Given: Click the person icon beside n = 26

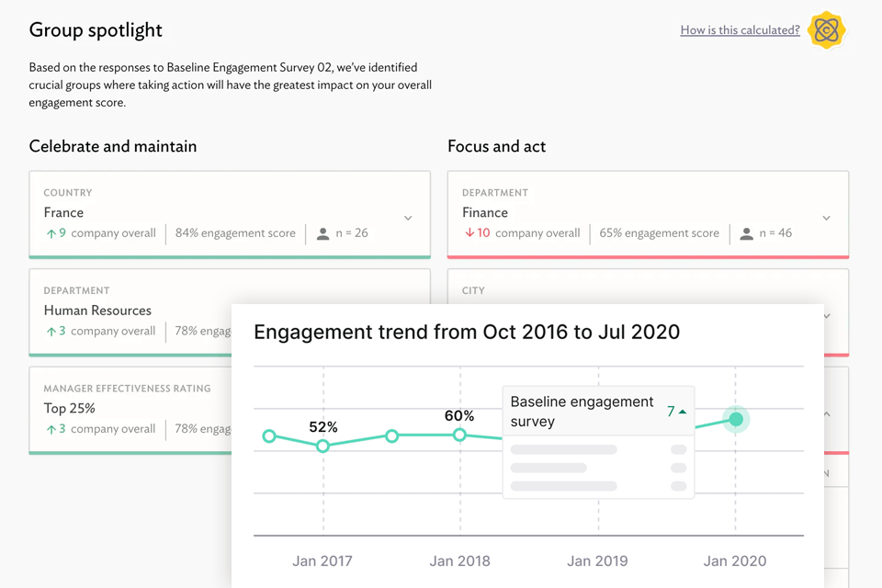Looking at the screenshot, I should click(x=322, y=233).
